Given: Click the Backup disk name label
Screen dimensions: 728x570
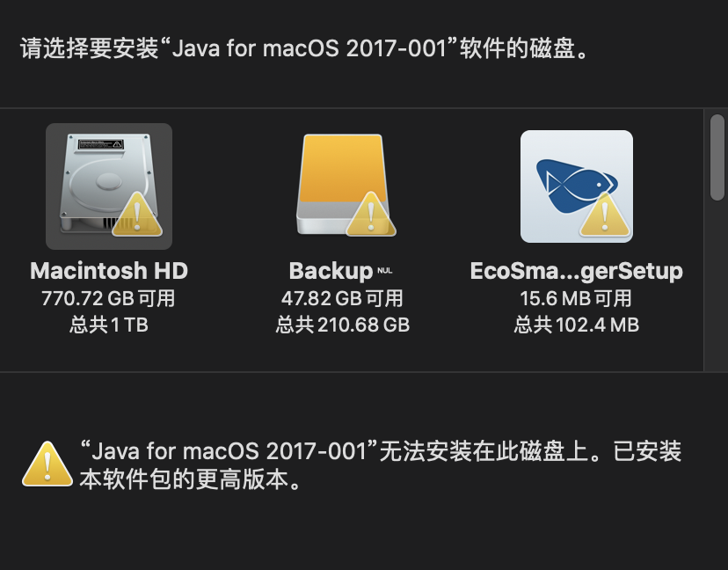Looking at the screenshot, I should click(x=331, y=271).
